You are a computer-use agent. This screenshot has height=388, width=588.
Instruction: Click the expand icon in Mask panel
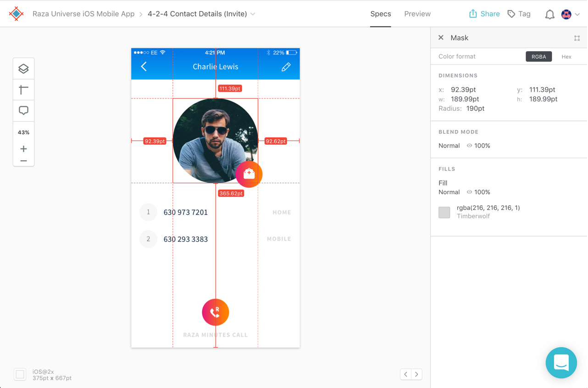(577, 38)
